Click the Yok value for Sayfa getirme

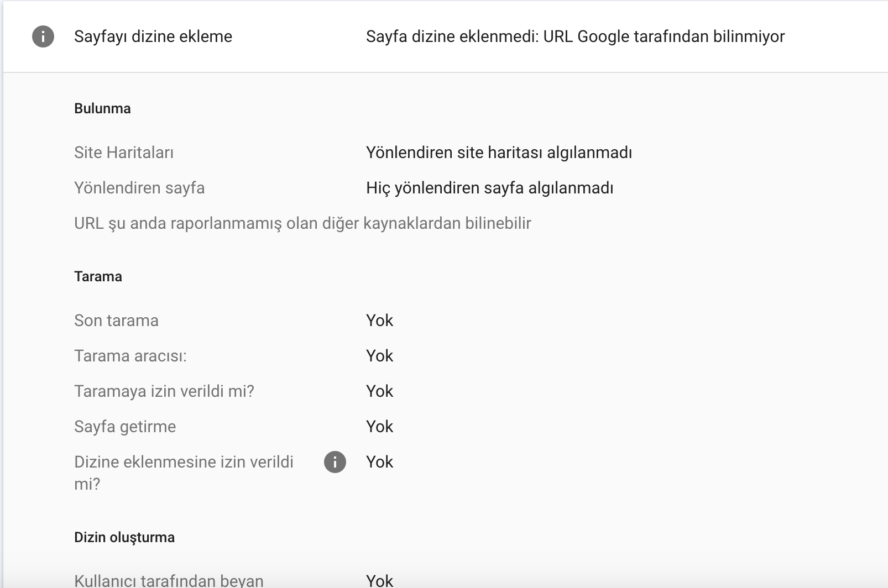pos(379,427)
